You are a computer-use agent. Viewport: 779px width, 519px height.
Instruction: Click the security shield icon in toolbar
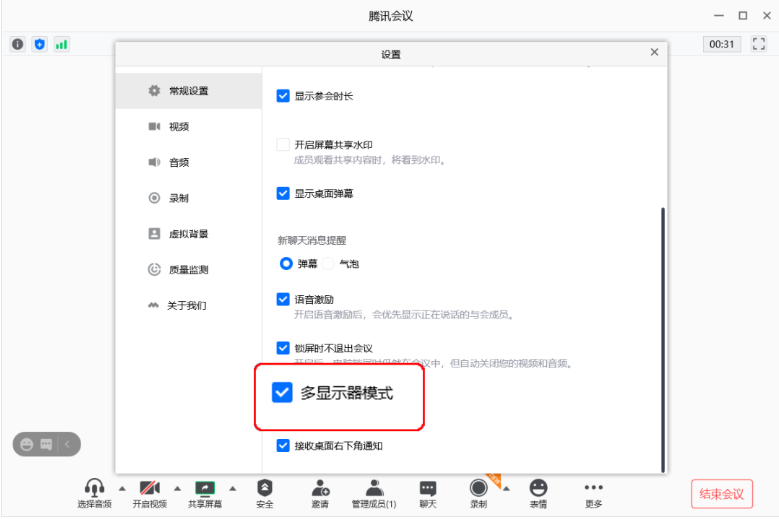pos(264,488)
